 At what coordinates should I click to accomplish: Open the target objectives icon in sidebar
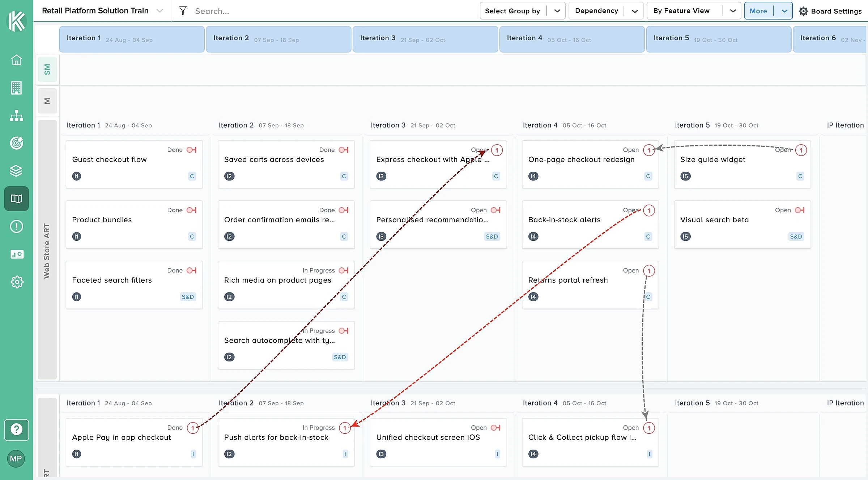(17, 143)
